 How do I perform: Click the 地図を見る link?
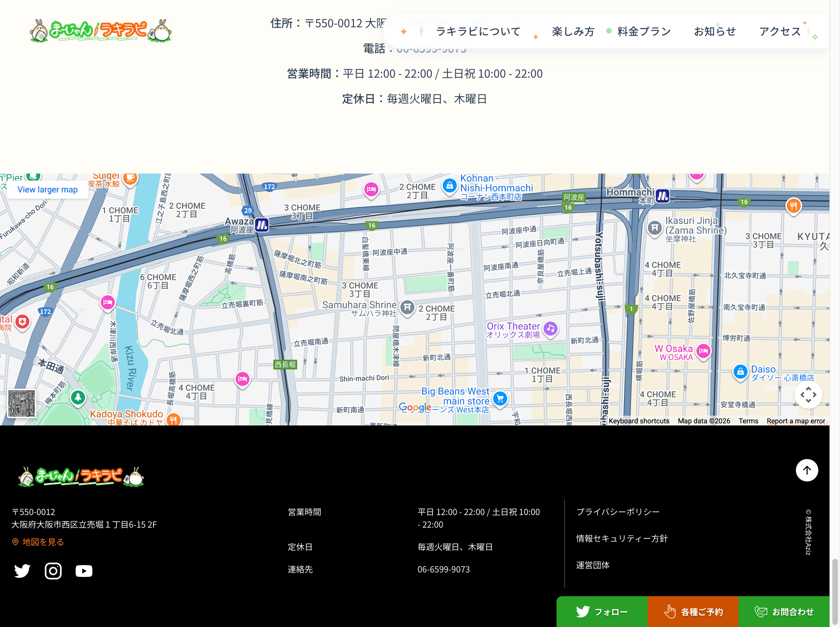click(42, 542)
